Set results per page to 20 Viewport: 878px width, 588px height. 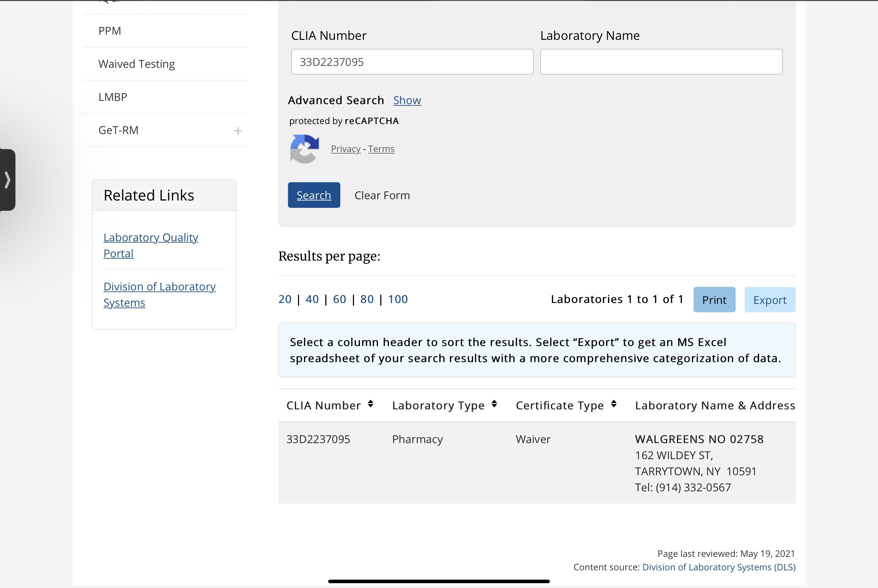(285, 299)
